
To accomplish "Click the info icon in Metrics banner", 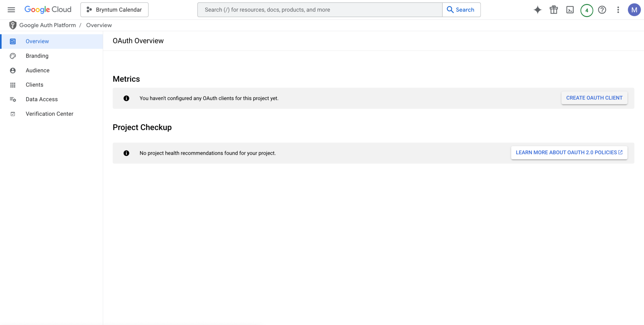I will pyautogui.click(x=126, y=98).
